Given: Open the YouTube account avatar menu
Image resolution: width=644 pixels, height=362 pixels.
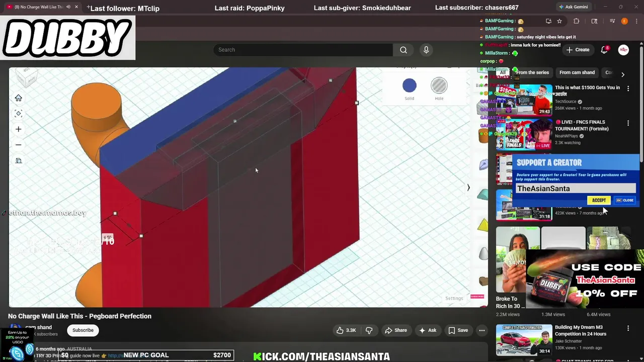Looking at the screenshot, I should pos(623,50).
